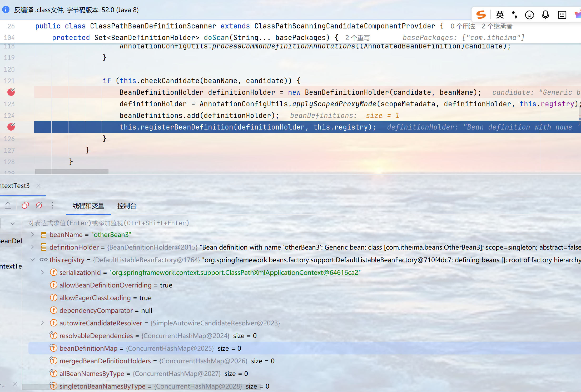This screenshot has height=392, width=581.
Task: Expand the beanName variable node
Action: coord(32,234)
